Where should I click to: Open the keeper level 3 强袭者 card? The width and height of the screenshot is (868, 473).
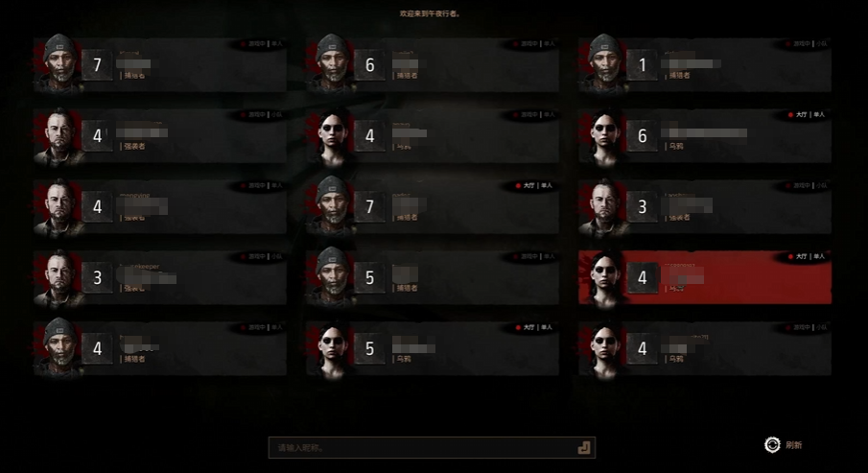160,277
